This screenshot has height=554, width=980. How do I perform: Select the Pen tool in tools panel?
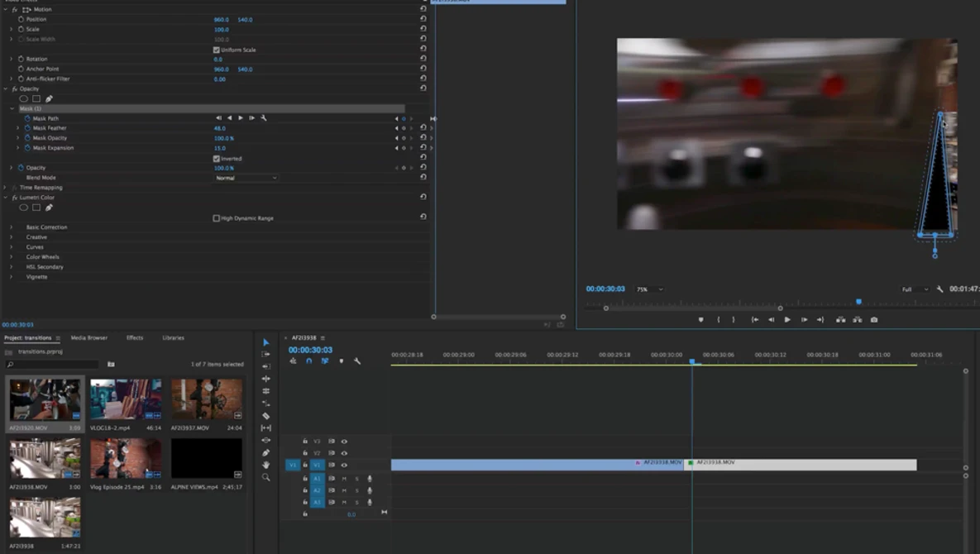(x=265, y=453)
